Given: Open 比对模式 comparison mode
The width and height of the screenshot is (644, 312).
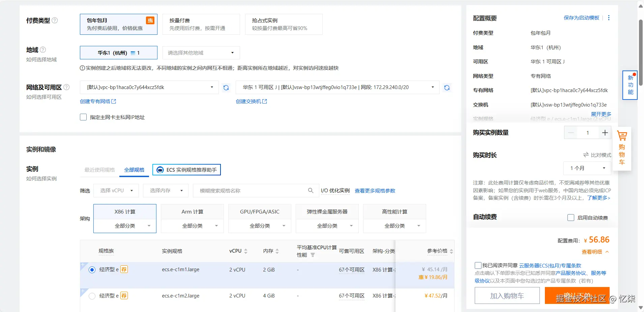Looking at the screenshot, I should point(597,155).
